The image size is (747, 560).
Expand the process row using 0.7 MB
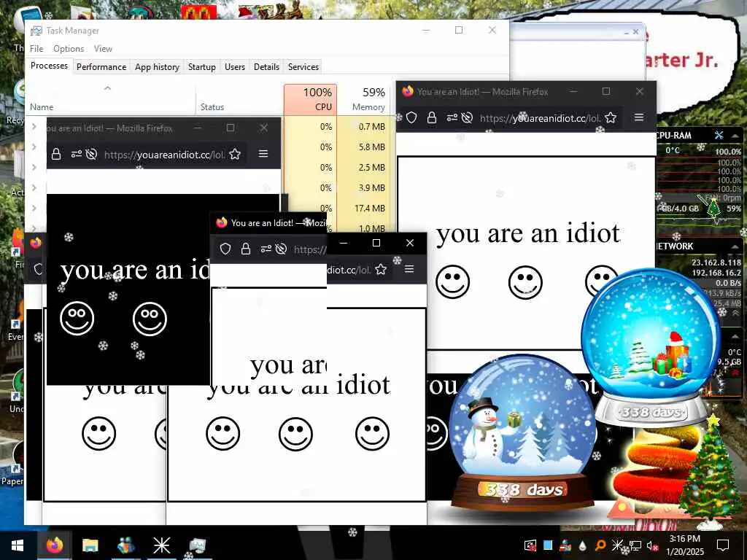click(x=34, y=126)
